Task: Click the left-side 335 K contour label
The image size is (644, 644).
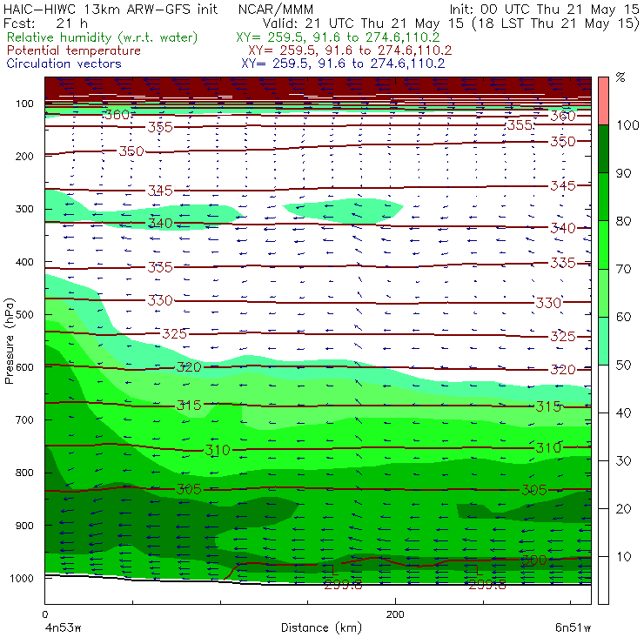Action: tap(160, 267)
